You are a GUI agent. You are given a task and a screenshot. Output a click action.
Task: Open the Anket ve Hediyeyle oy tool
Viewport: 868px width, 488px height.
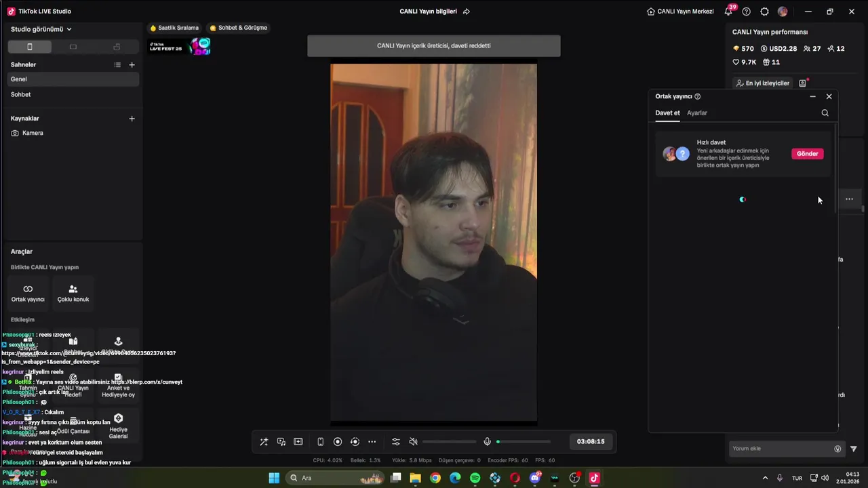(x=118, y=385)
